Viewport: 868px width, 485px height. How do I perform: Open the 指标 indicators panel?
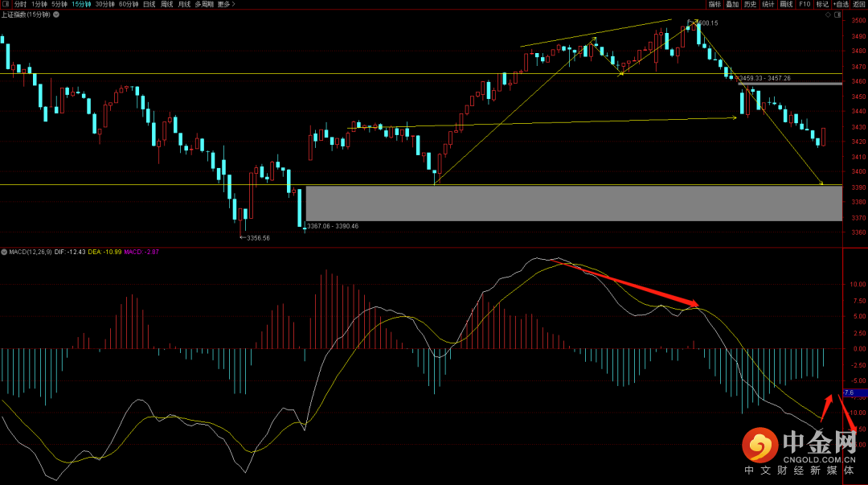714,4
